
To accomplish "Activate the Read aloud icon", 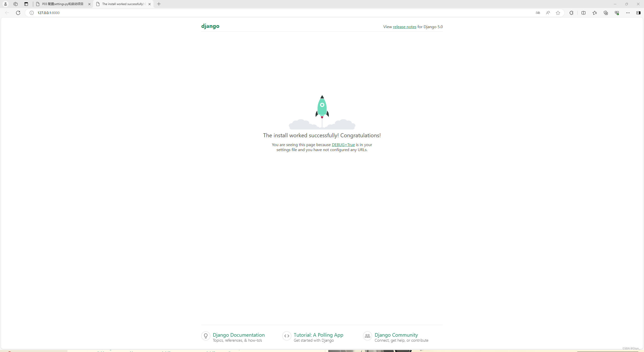I will click(548, 13).
